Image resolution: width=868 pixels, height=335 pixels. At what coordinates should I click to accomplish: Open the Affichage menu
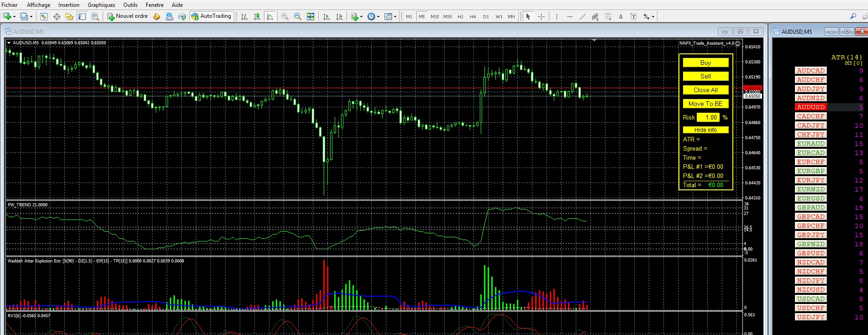pyautogui.click(x=38, y=5)
